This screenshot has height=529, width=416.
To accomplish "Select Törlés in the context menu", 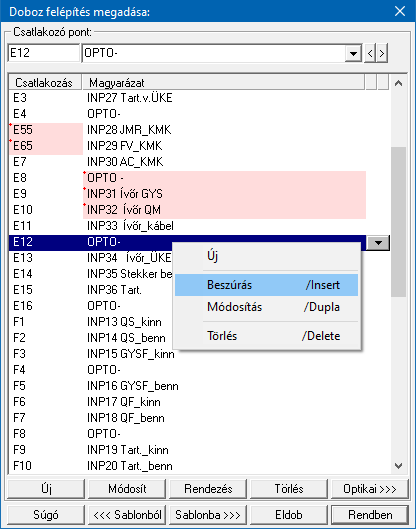I will [267, 336].
